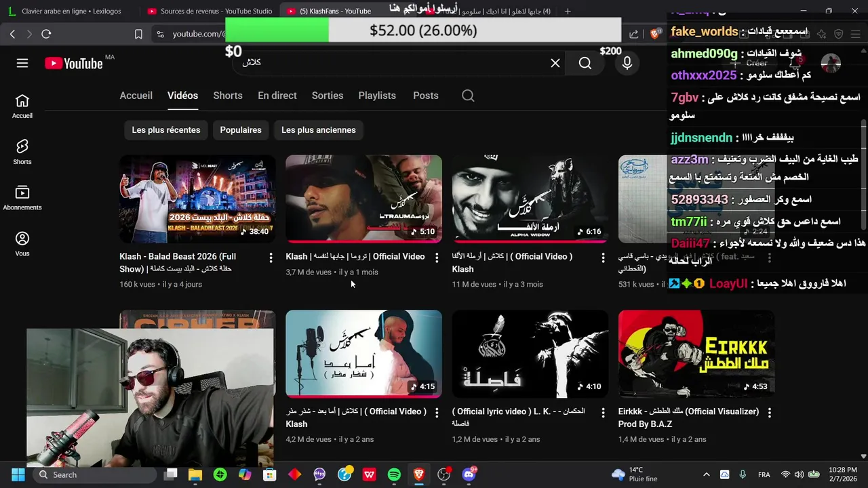Open Spotify from the taskbar
The width and height of the screenshot is (868, 488).
click(x=394, y=474)
